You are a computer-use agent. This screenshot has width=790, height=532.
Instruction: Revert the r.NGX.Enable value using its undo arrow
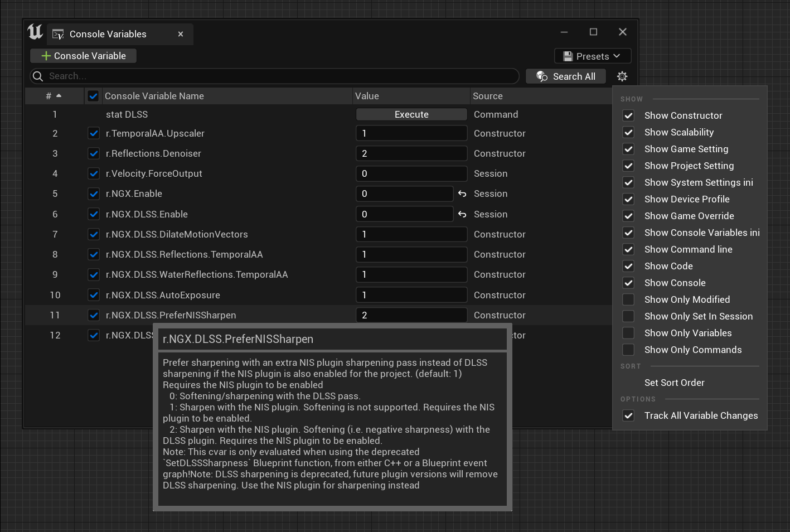click(462, 194)
